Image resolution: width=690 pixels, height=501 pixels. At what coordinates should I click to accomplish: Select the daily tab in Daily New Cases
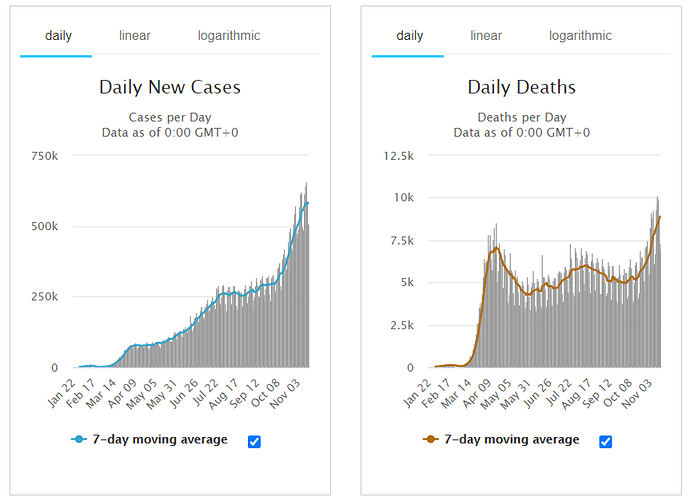pos(58,36)
